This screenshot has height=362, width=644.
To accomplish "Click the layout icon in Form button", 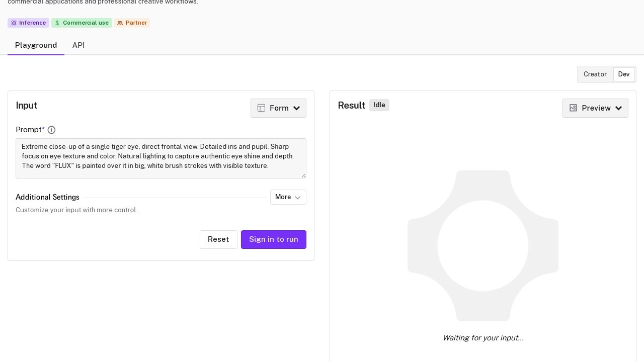I will pyautogui.click(x=261, y=108).
